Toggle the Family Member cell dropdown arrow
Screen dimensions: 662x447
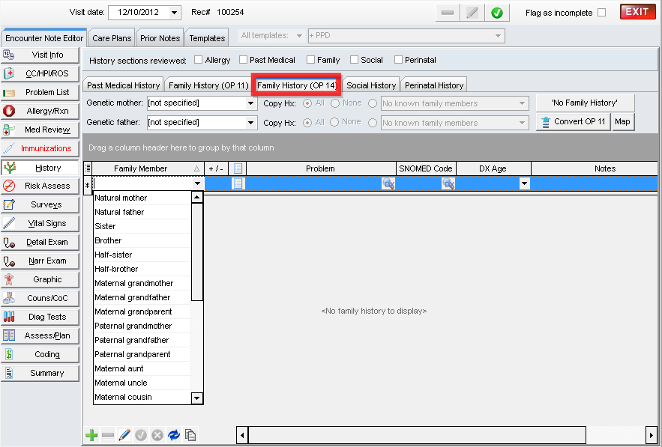tap(197, 184)
